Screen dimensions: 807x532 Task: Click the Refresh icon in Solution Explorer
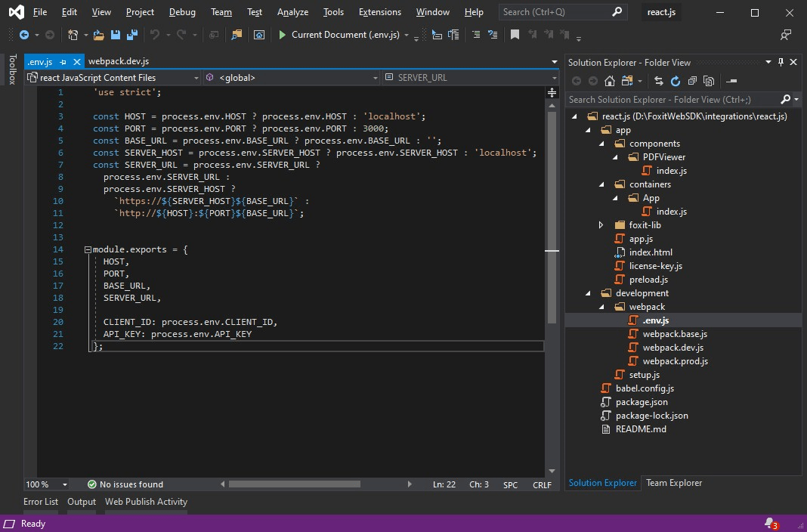[x=676, y=81]
